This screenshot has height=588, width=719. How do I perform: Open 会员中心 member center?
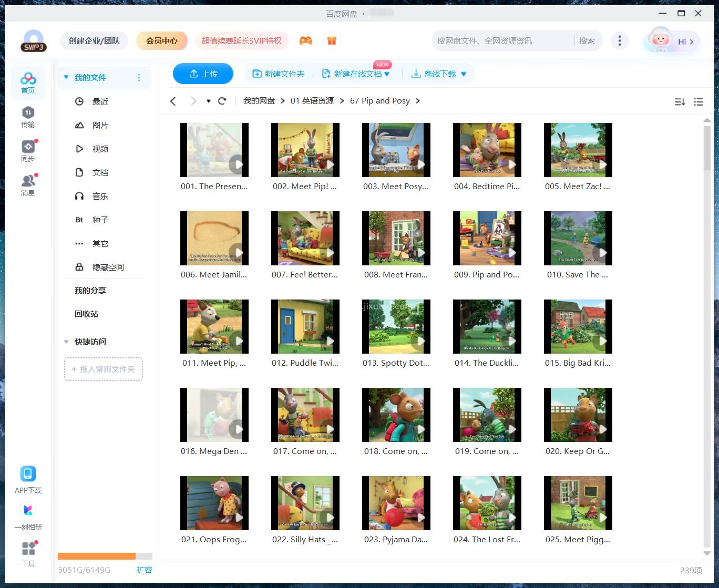click(162, 40)
